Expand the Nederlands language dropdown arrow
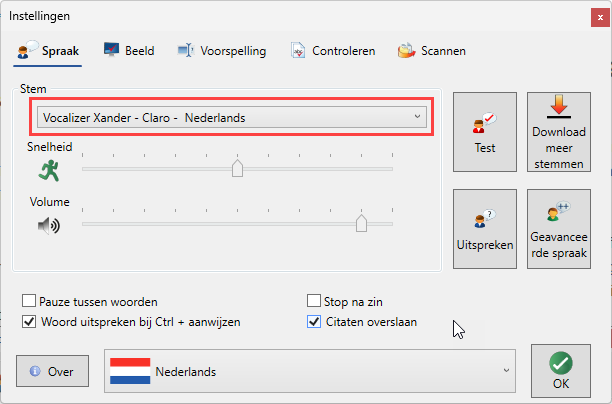Viewport: 612px width, 404px height. 506,370
